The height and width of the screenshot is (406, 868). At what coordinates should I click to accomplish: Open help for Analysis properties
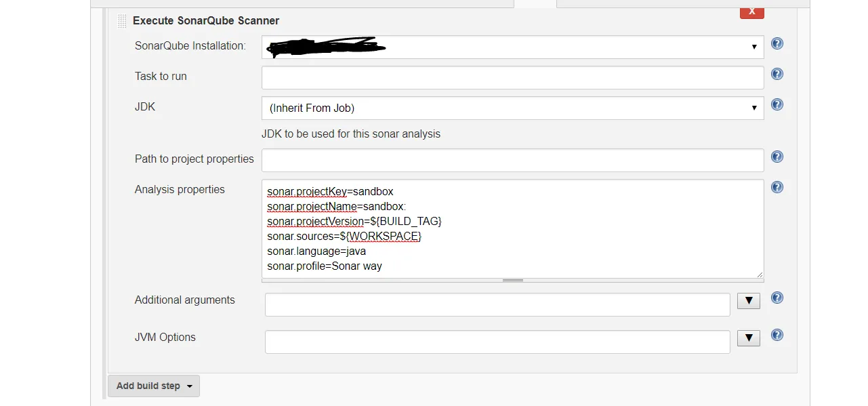[x=777, y=188]
